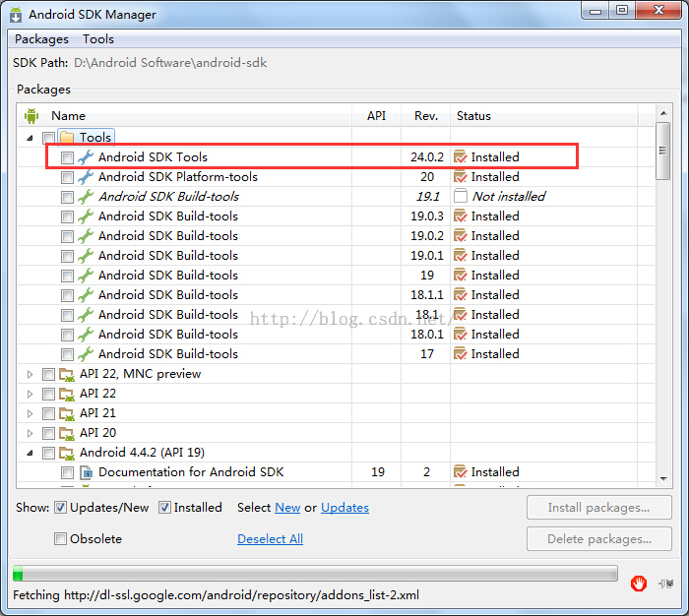Screen dimensions: 689x616
Task: Expand the API 21 node
Action: coord(30,414)
